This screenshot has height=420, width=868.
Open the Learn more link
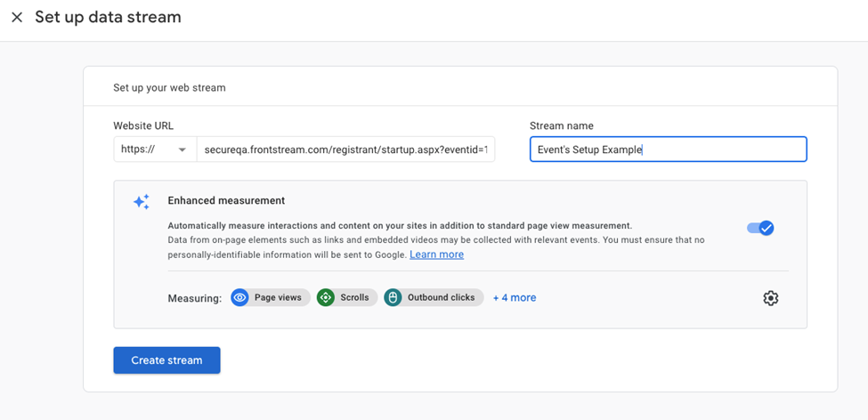pos(437,254)
